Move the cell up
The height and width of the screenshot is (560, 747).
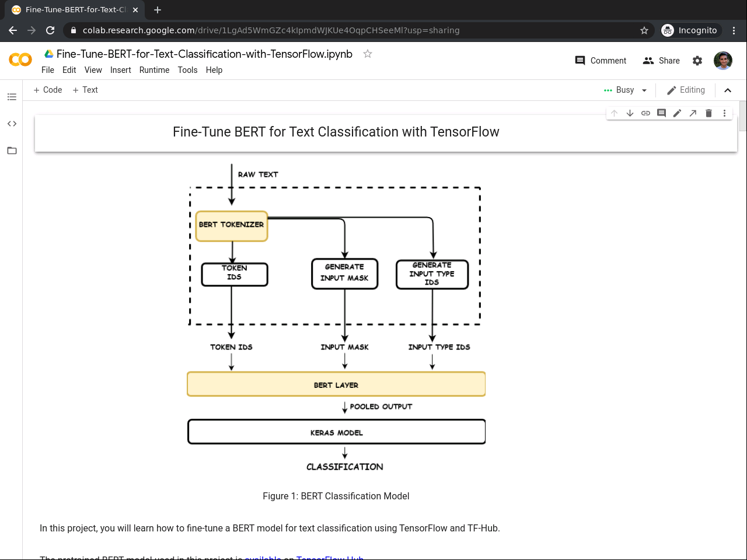pyautogui.click(x=614, y=113)
